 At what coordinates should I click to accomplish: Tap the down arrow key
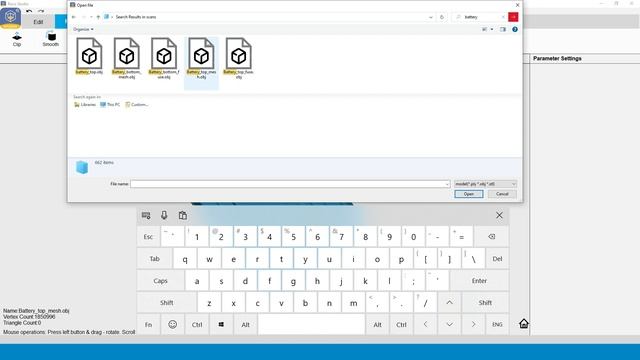click(449, 324)
